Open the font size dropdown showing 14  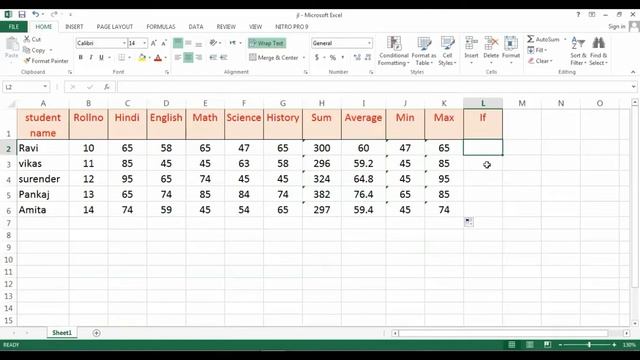click(x=144, y=43)
